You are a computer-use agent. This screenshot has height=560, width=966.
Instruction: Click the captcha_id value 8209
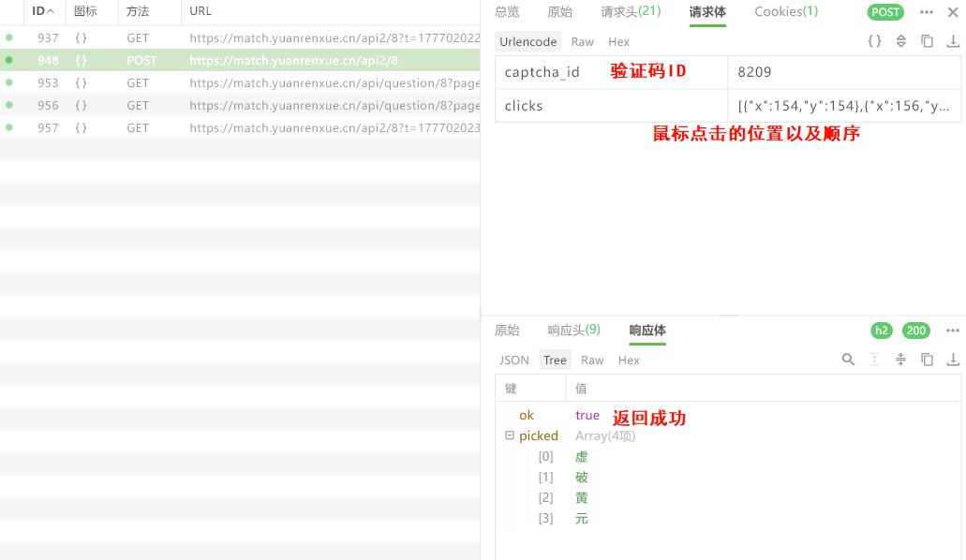click(844, 72)
